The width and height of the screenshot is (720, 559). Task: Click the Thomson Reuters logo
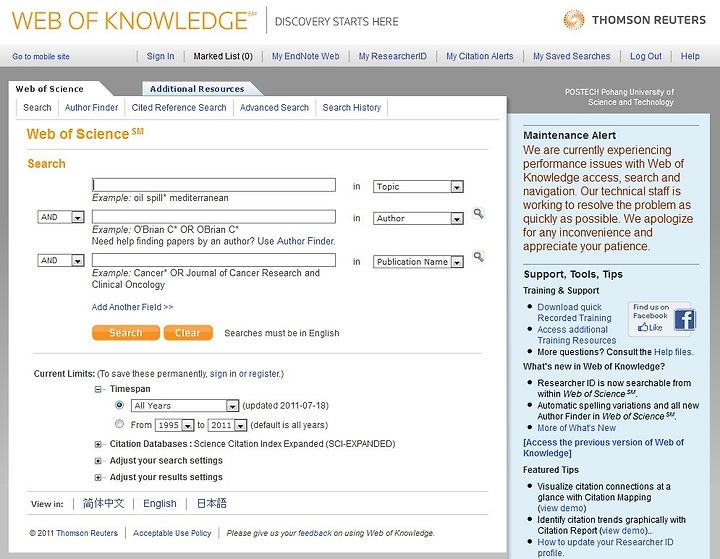pyautogui.click(x=634, y=20)
